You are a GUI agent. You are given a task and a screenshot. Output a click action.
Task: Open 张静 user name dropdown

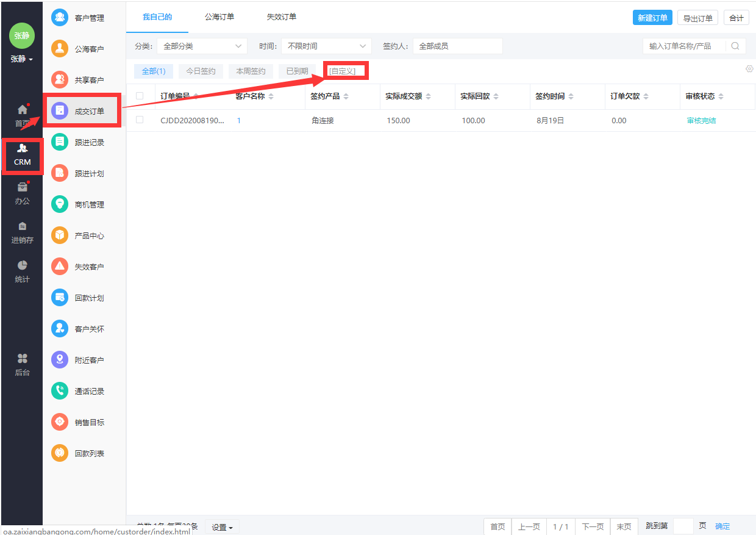[x=22, y=59]
